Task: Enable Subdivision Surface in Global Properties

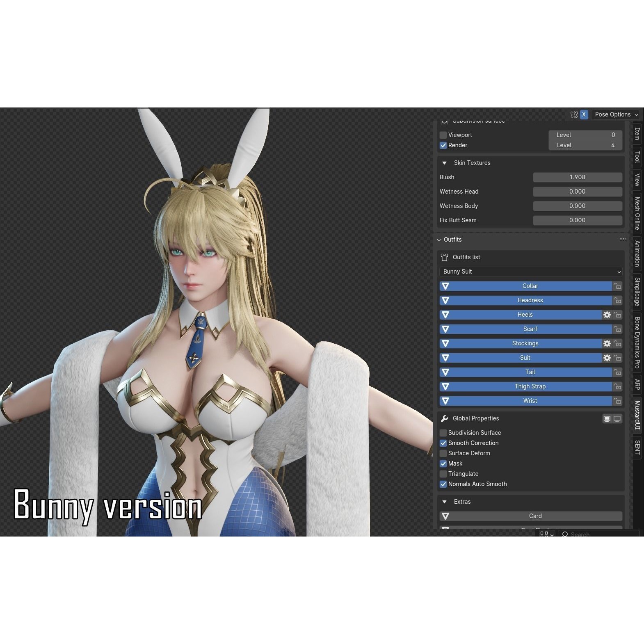Action: coord(443,433)
